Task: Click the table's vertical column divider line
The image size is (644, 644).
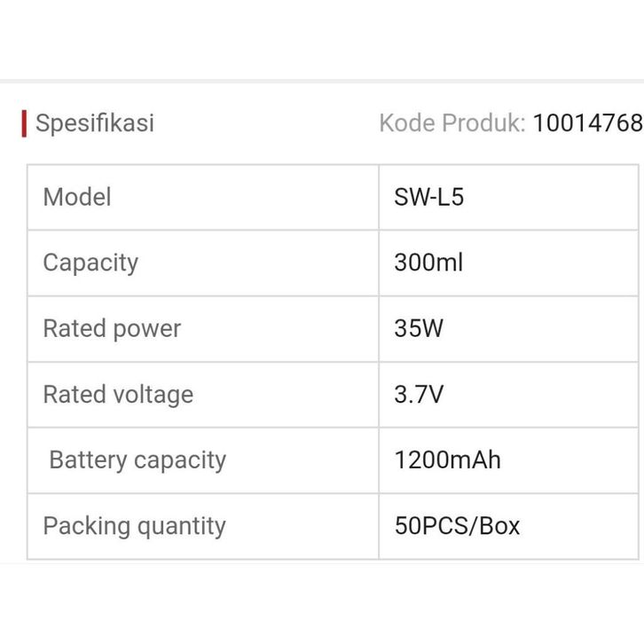Action: tap(379, 362)
